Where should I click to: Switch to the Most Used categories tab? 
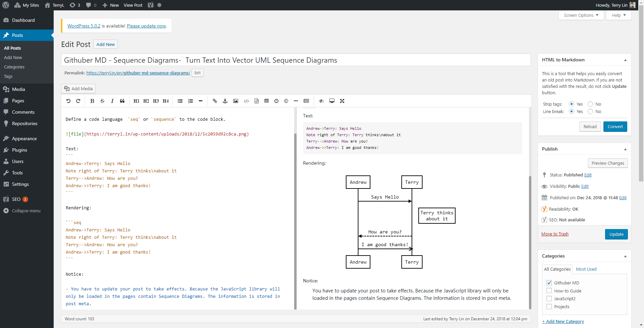tap(586, 269)
